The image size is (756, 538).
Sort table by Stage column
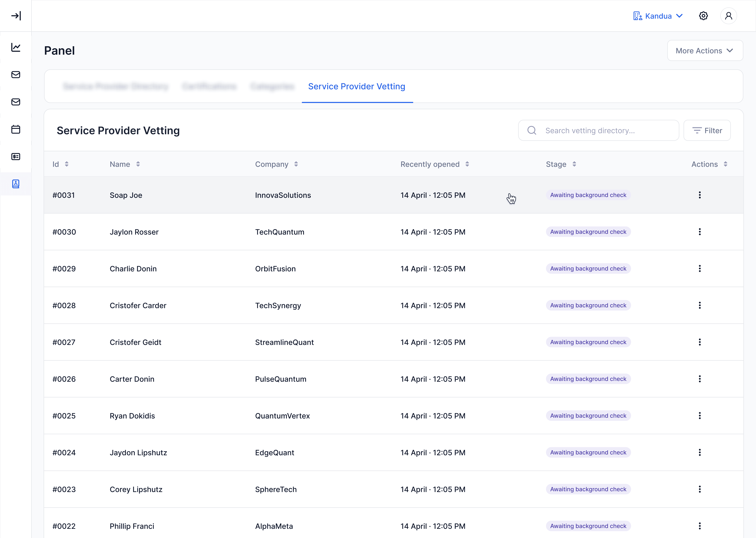click(x=574, y=164)
